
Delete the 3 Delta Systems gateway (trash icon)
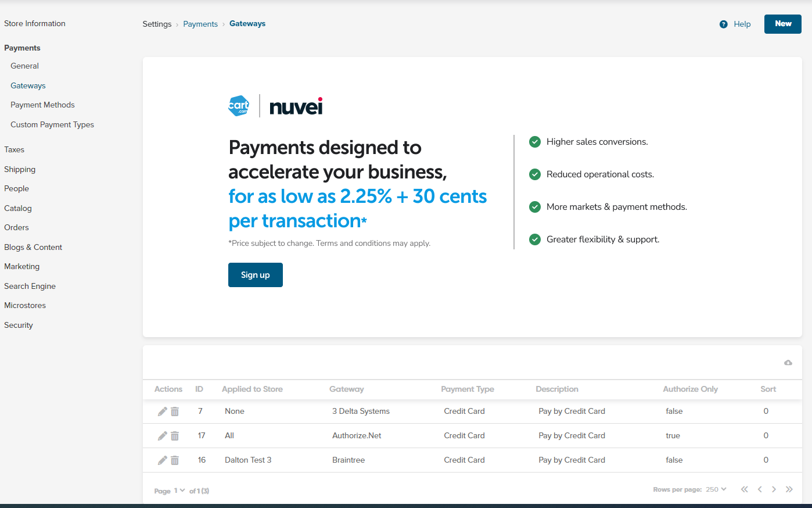(175, 412)
